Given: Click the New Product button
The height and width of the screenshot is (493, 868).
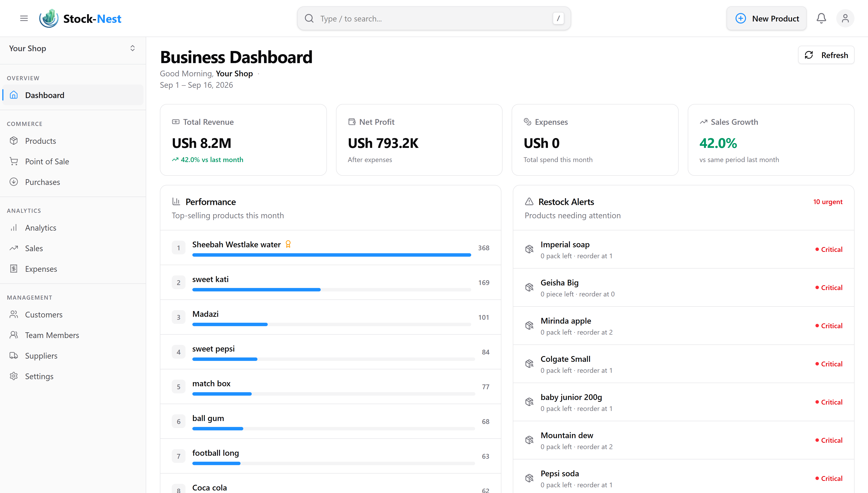Looking at the screenshot, I should pos(767,18).
